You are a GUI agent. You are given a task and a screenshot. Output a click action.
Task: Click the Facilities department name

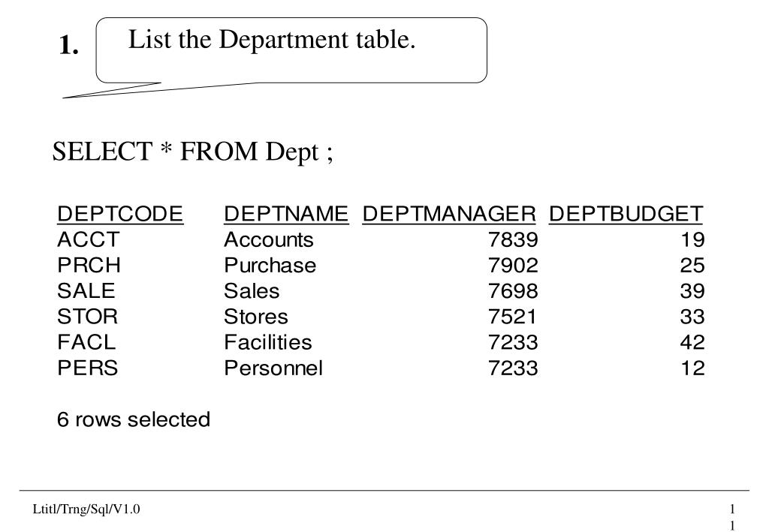coord(268,342)
